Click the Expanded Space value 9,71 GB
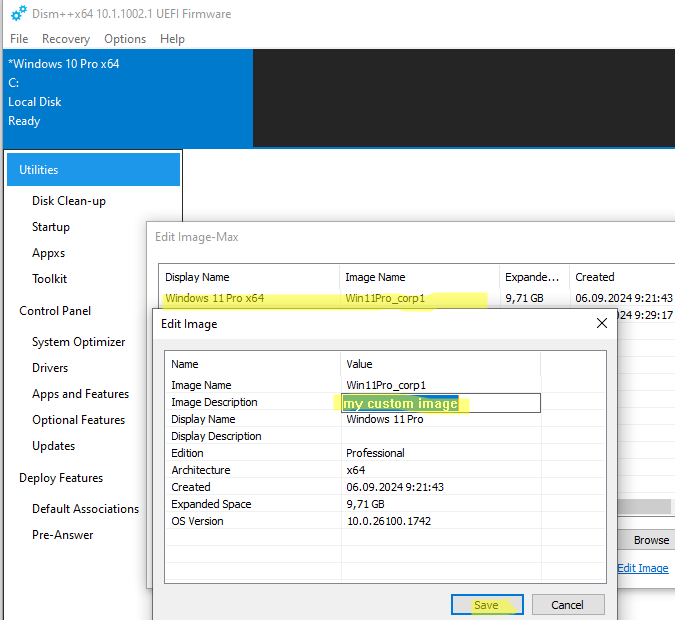 click(x=365, y=504)
